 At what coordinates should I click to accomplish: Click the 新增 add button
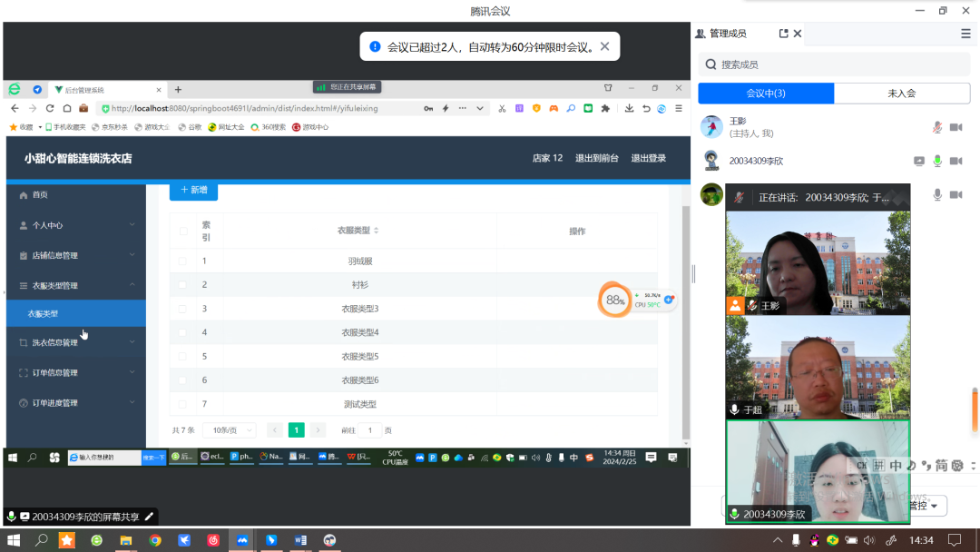[193, 190]
